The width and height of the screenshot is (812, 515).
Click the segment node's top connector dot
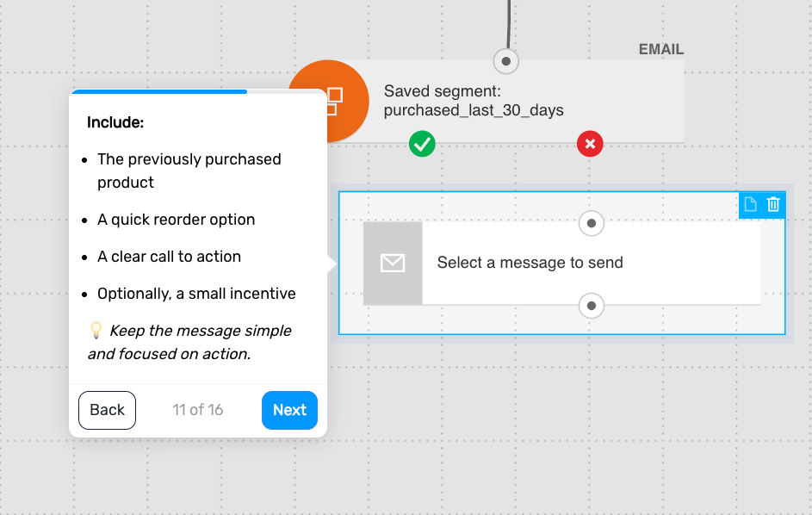(506, 61)
